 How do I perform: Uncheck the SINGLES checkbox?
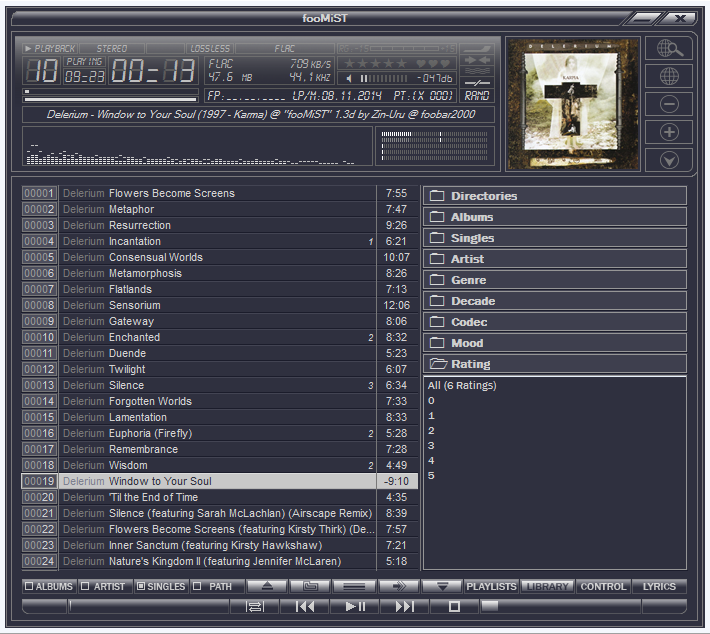[141, 587]
